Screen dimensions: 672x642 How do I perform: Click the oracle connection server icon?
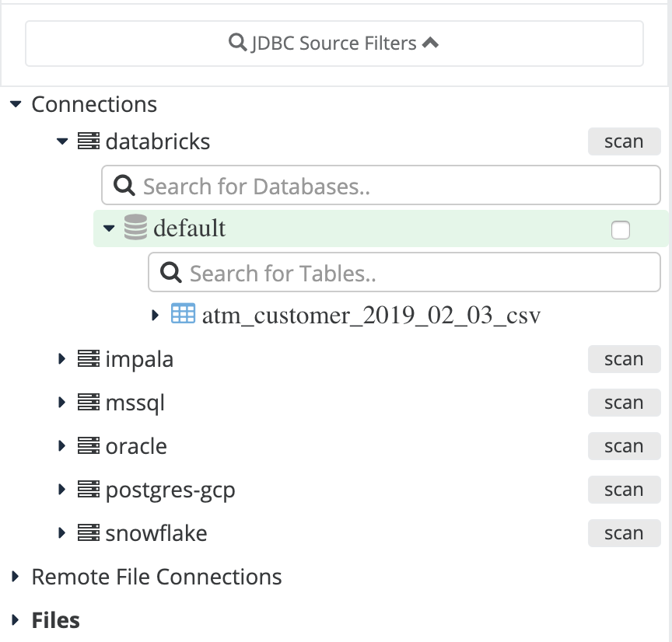pyautogui.click(x=89, y=446)
